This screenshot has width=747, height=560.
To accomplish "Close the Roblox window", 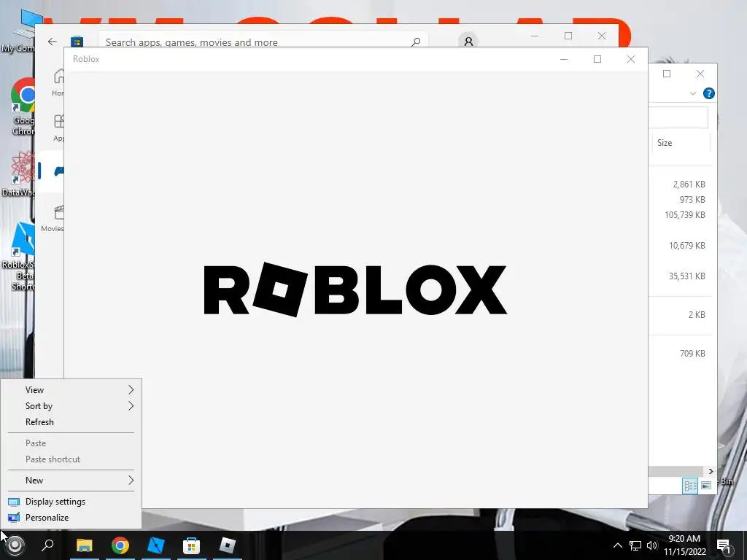I will pyautogui.click(x=631, y=59).
